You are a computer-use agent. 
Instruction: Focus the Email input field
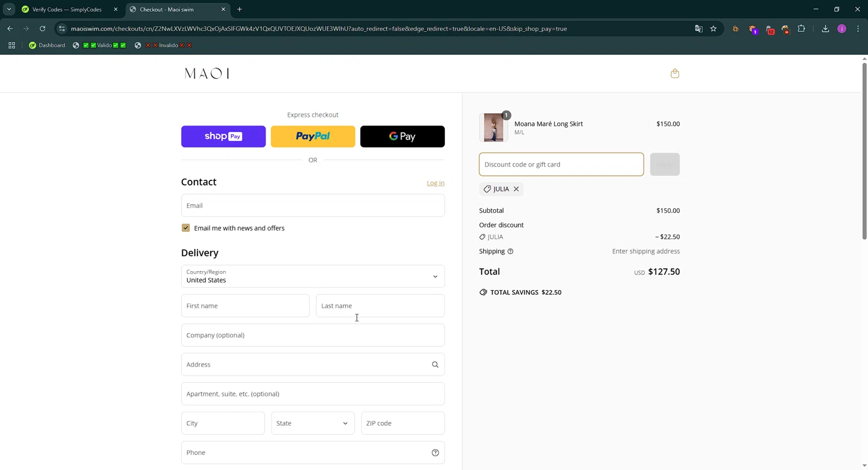(312, 205)
